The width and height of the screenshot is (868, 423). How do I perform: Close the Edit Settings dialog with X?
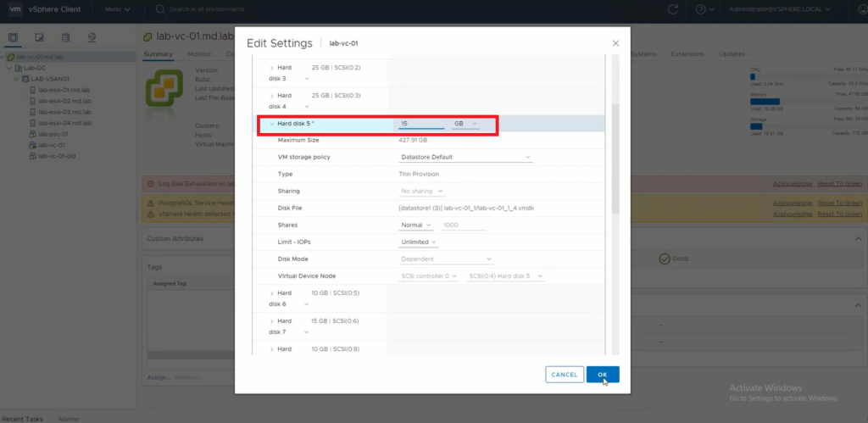tap(615, 43)
